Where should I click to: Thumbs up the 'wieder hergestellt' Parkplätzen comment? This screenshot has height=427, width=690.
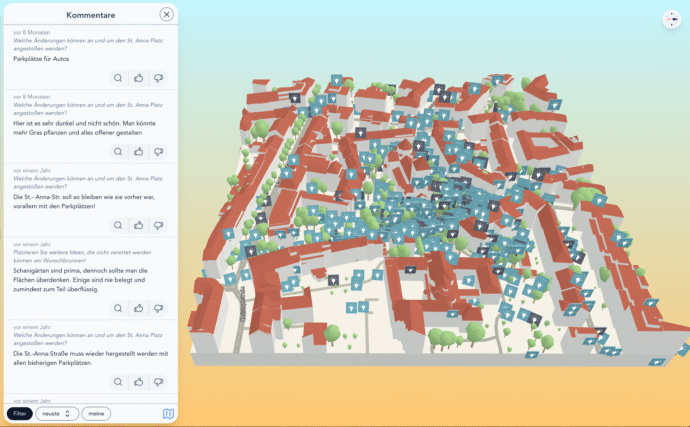click(x=139, y=382)
